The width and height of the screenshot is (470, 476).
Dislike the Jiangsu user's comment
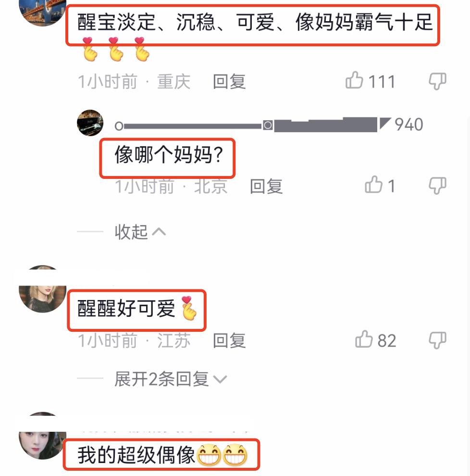[x=437, y=340]
